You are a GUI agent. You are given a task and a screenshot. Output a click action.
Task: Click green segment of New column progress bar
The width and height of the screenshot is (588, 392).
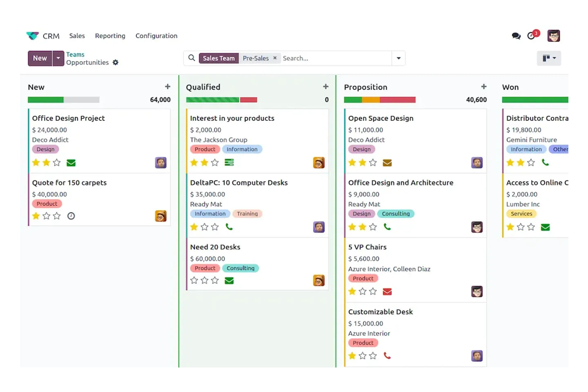[x=46, y=100]
